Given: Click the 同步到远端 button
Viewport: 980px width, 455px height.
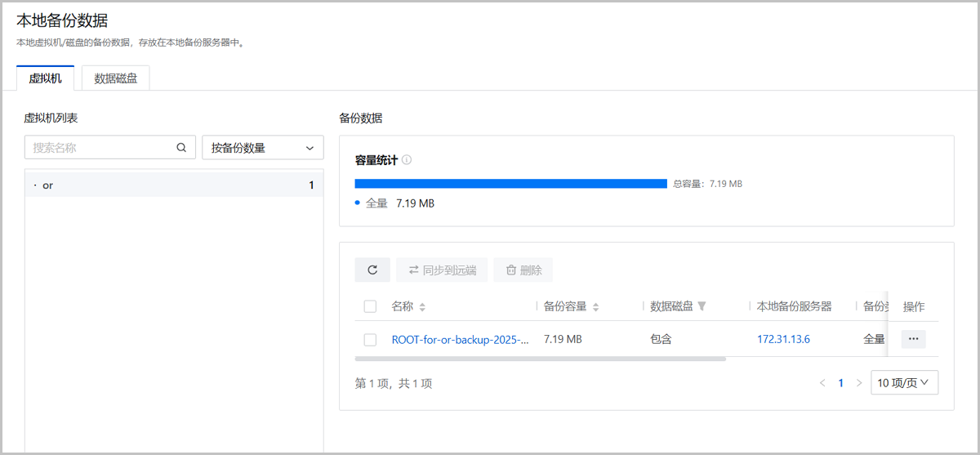Looking at the screenshot, I should [x=442, y=270].
